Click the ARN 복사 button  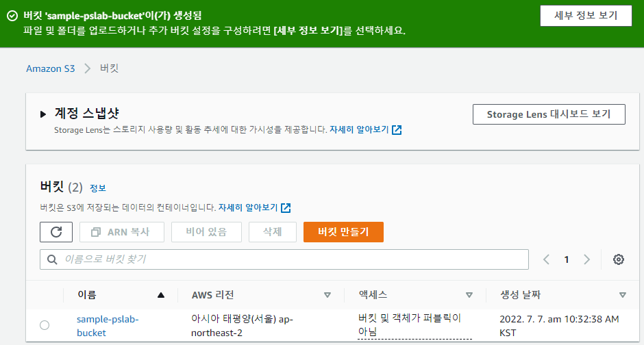(122, 232)
